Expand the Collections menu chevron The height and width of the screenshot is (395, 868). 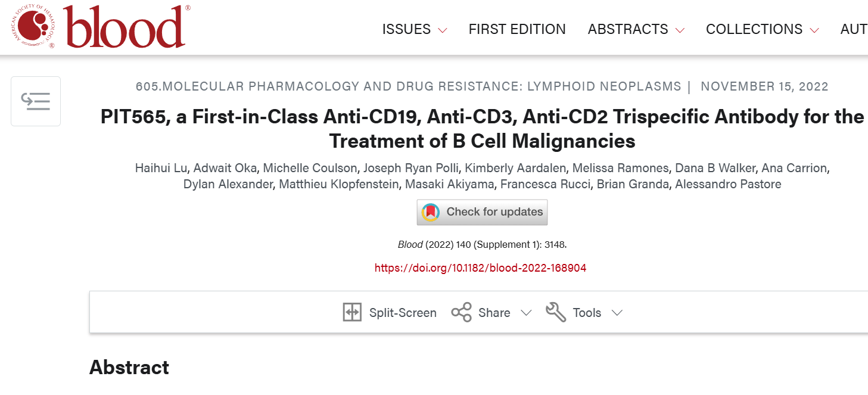[x=814, y=30]
